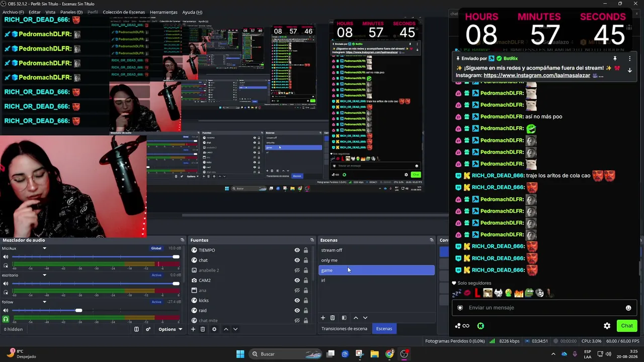This screenshot has width=644, height=362.
Task: Open pinned message three-dot menu
Action: 629,59
